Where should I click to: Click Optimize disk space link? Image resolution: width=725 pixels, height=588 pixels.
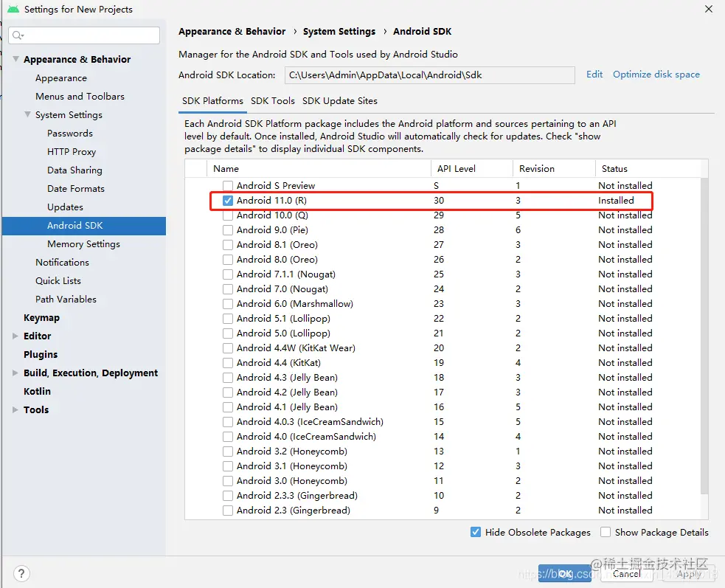click(656, 75)
